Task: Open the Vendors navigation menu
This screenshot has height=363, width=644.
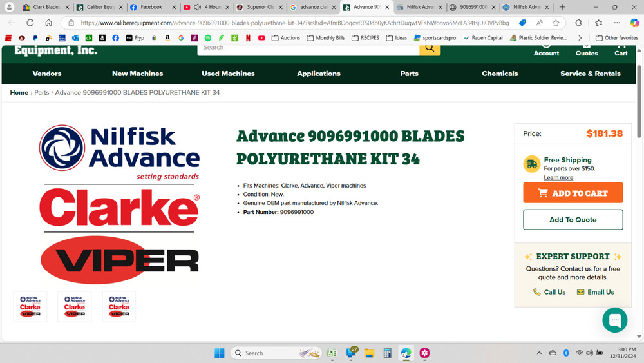Action: coord(47,74)
